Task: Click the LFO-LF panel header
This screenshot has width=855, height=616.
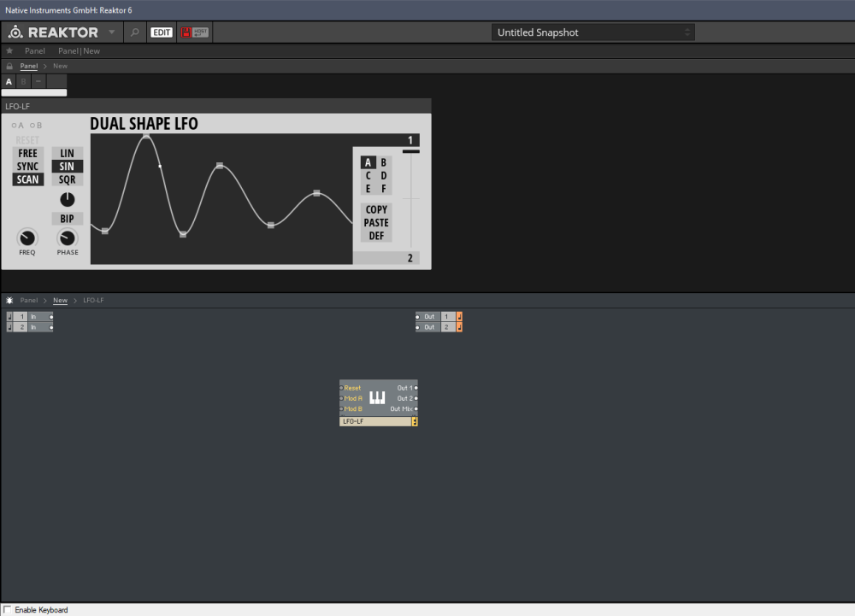Action: (216, 106)
